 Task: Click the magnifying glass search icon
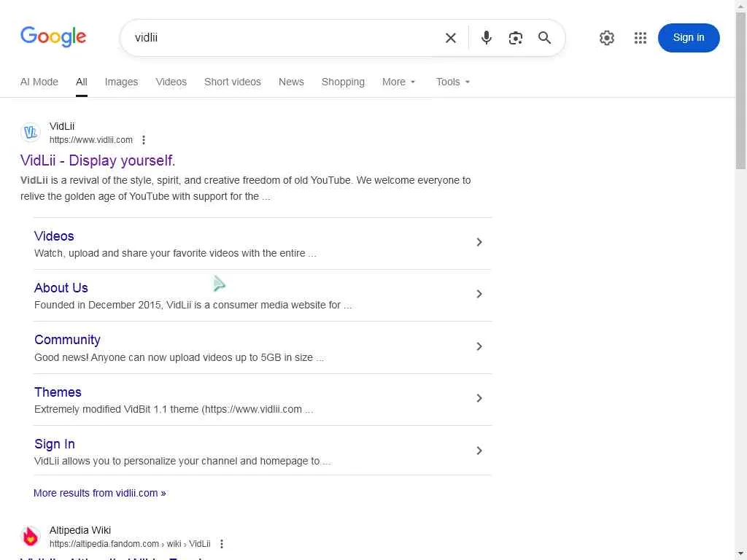[544, 38]
